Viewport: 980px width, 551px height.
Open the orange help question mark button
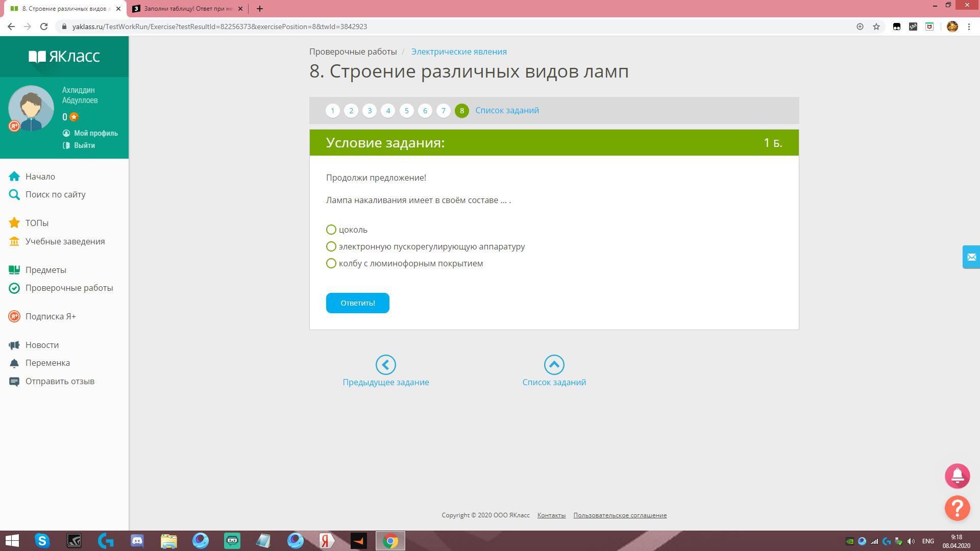pyautogui.click(x=957, y=508)
